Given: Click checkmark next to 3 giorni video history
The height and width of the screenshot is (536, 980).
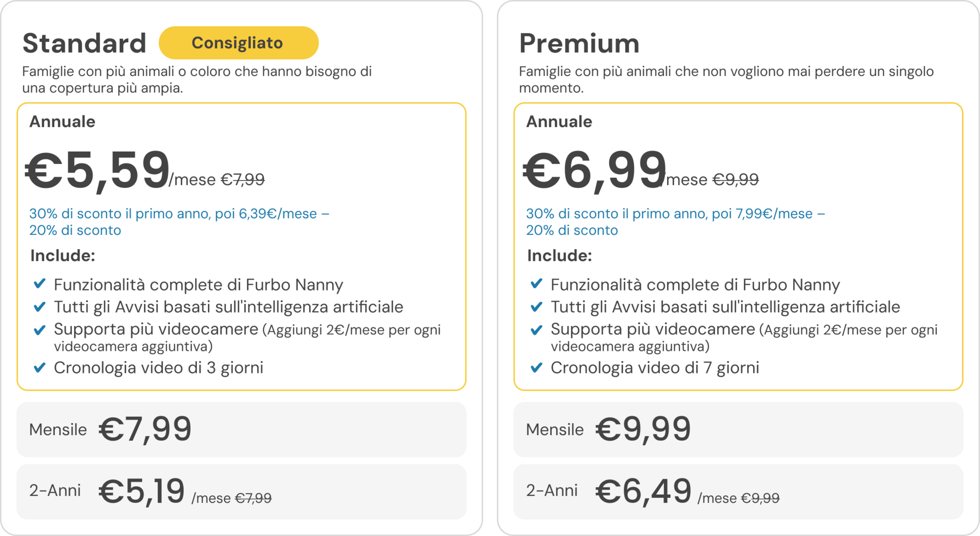Looking at the screenshot, I should pyautogui.click(x=40, y=367).
